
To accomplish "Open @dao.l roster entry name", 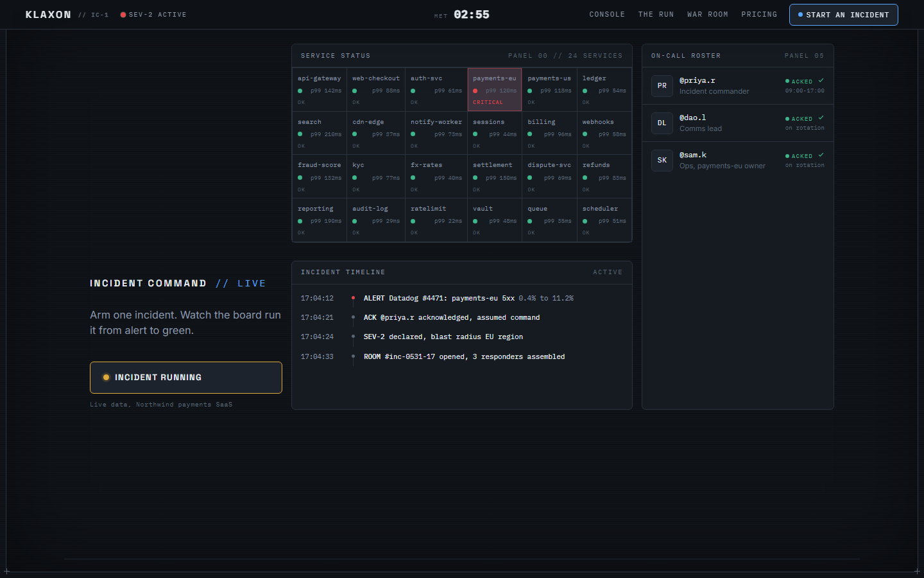I will click(x=693, y=118).
